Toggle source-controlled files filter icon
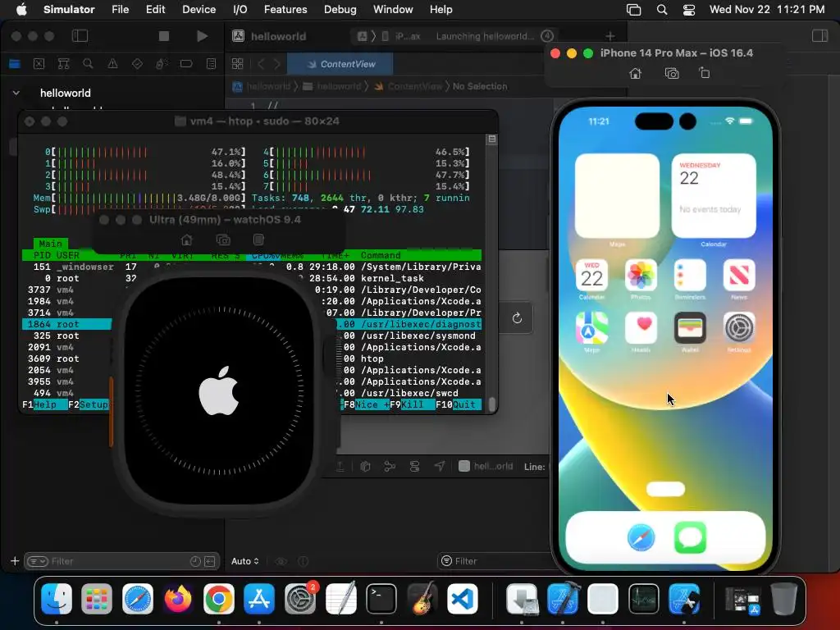 tap(210, 561)
